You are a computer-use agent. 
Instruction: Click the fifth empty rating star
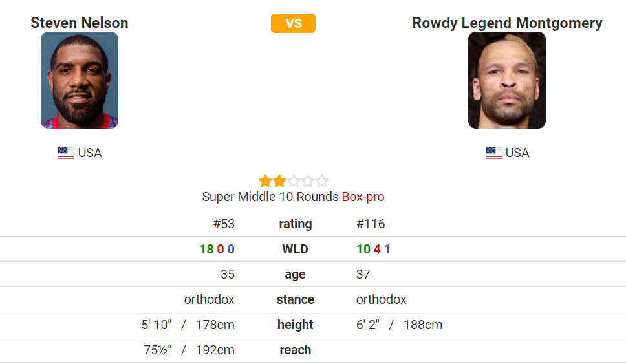click(322, 181)
